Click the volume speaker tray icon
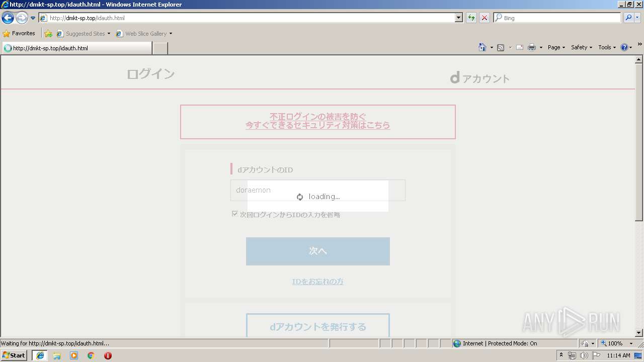Viewport: 644px width, 362px height. [x=584, y=355]
